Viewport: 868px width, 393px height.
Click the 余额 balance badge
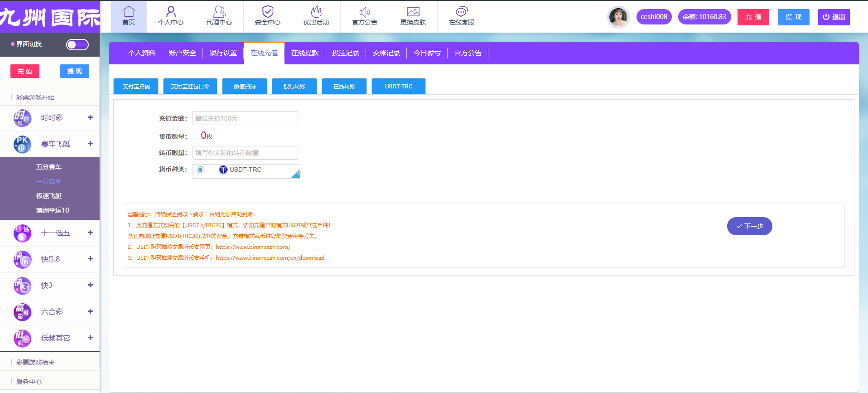point(704,17)
